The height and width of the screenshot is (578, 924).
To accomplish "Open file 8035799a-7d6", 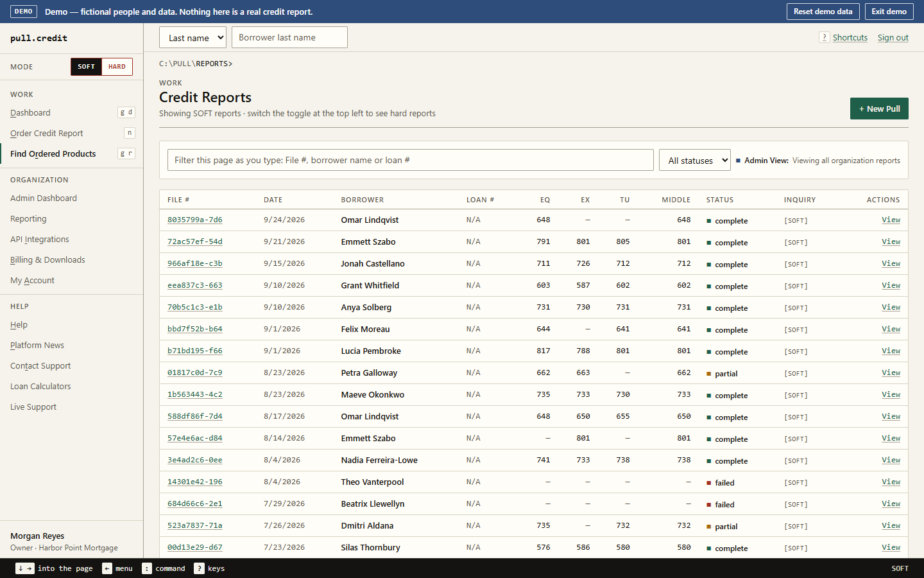I will pyautogui.click(x=195, y=220).
